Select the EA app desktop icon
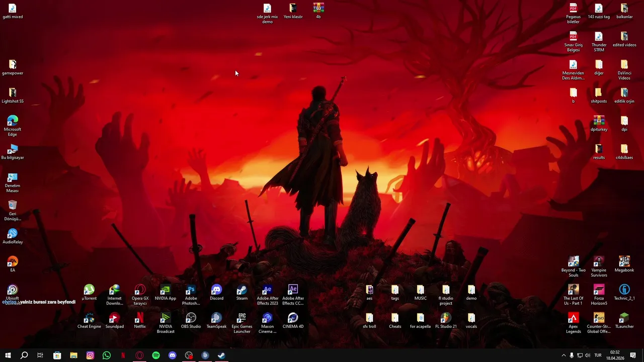 click(x=13, y=264)
